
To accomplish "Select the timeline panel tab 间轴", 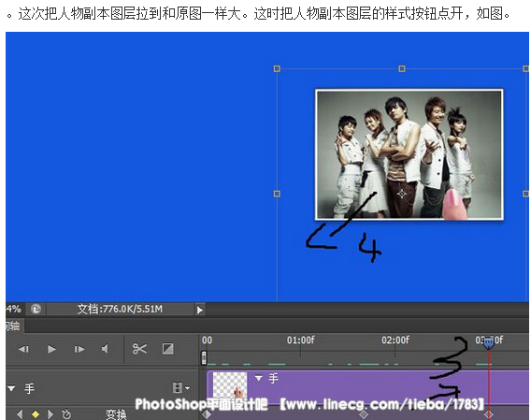I will pos(13,326).
